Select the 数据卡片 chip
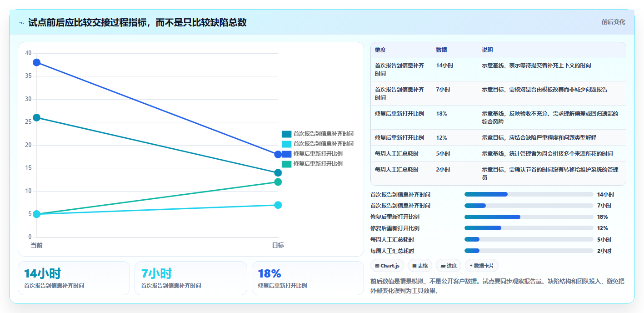This screenshot has width=644, height=313. tap(481, 266)
